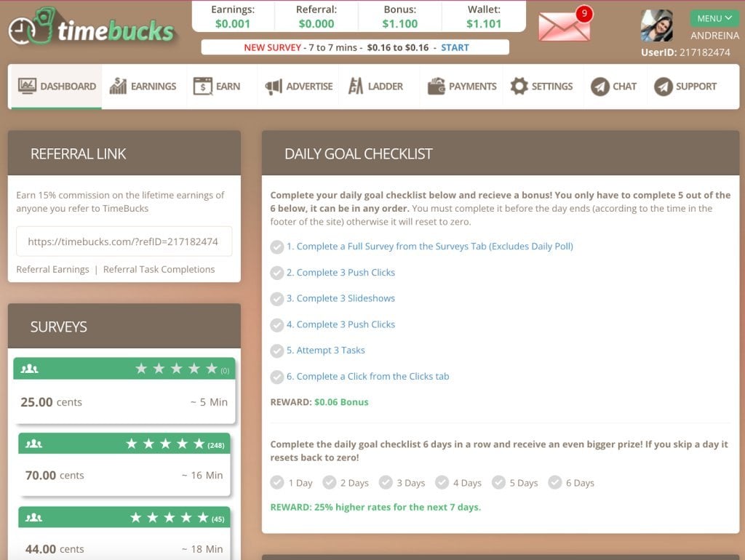Click the people icon on 44.00 cents survey
The image size is (745, 560).
coord(33,517)
